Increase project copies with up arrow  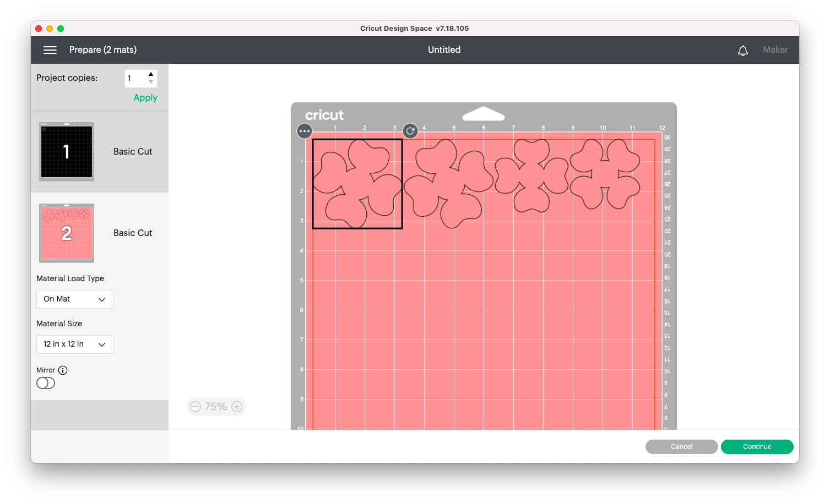click(x=151, y=74)
